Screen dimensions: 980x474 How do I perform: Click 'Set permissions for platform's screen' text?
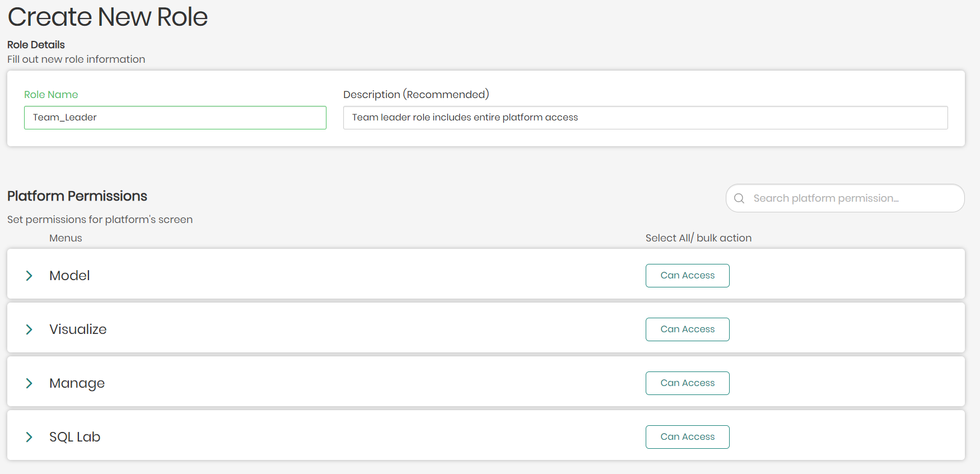click(100, 220)
